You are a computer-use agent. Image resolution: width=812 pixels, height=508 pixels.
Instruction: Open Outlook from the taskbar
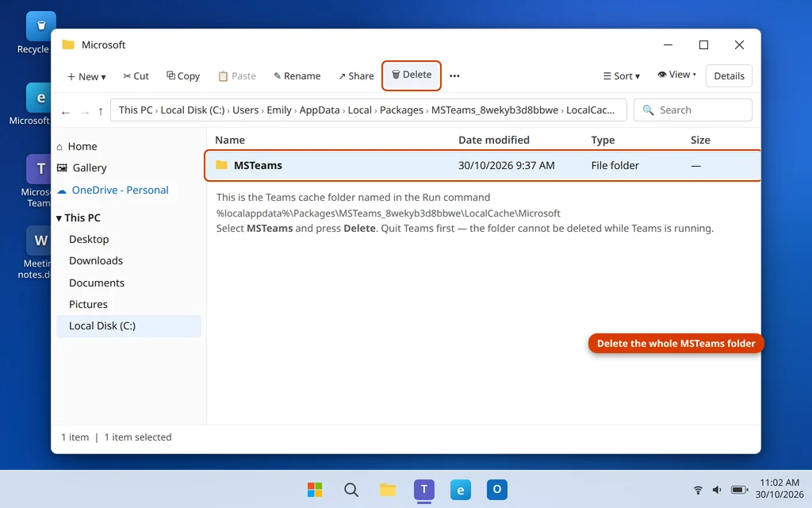click(496, 489)
